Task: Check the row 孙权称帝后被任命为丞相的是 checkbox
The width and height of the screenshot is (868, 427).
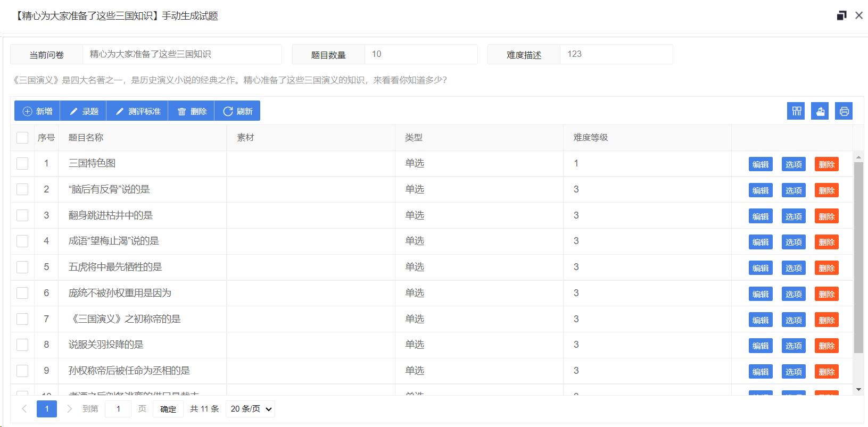Action: (x=22, y=371)
